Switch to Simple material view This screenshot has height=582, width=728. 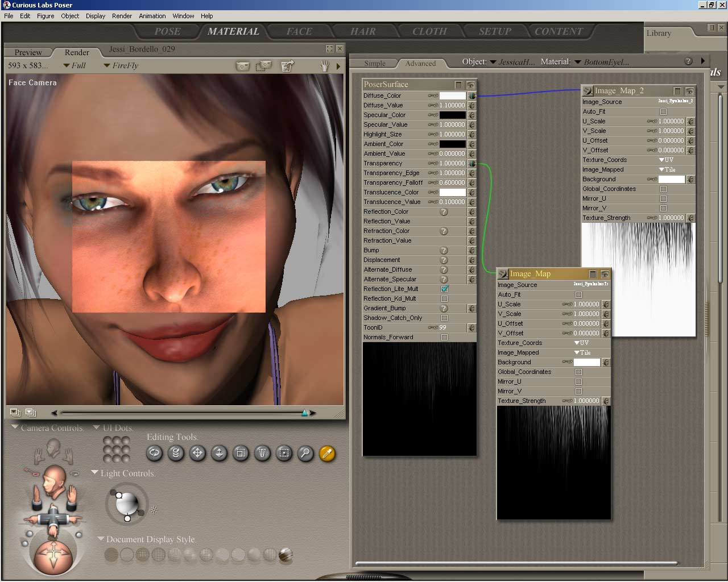[375, 63]
